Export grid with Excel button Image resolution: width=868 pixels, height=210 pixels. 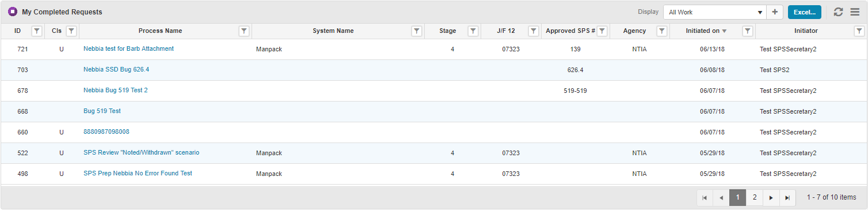point(805,12)
